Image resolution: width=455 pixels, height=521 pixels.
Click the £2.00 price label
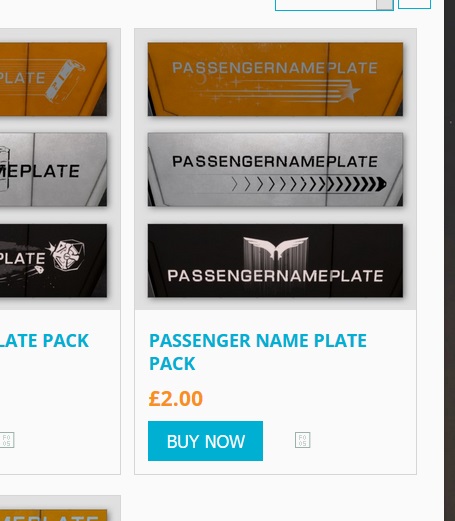click(176, 398)
